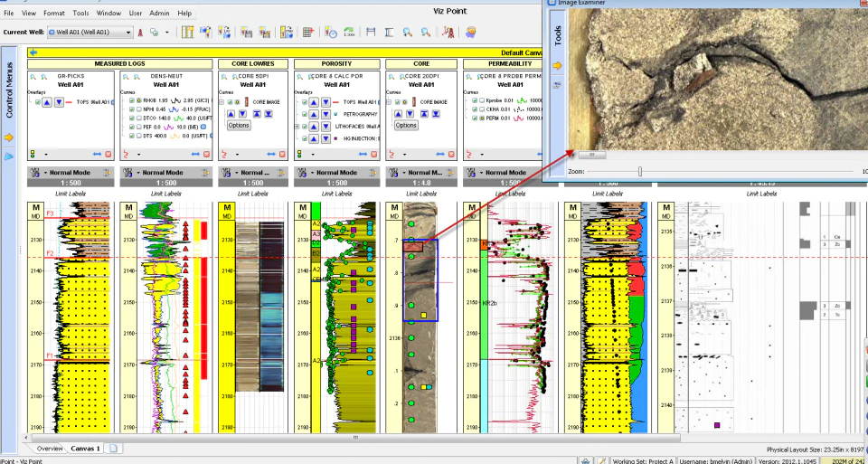Click the canvas horizontal scrollbar thumb
This screenshot has width=868, height=464.
click(x=355, y=438)
